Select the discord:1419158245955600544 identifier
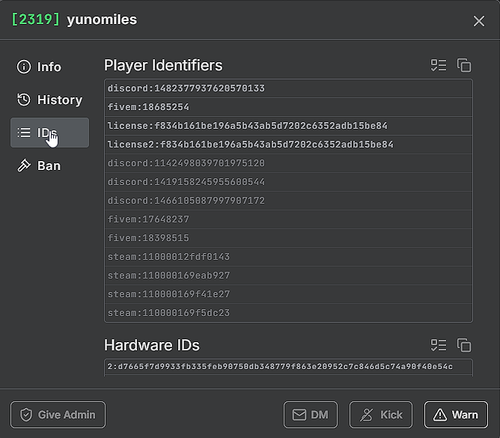500x438 pixels. [x=288, y=182]
